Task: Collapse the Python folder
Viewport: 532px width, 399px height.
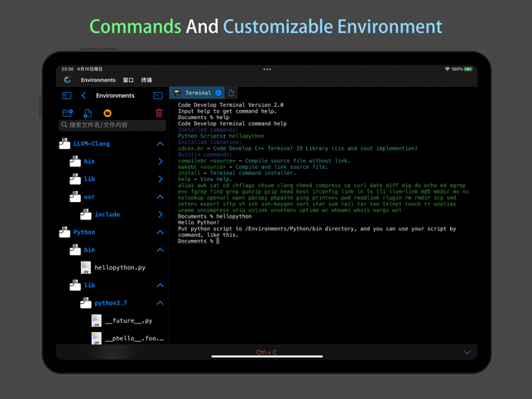Action: click(x=161, y=233)
